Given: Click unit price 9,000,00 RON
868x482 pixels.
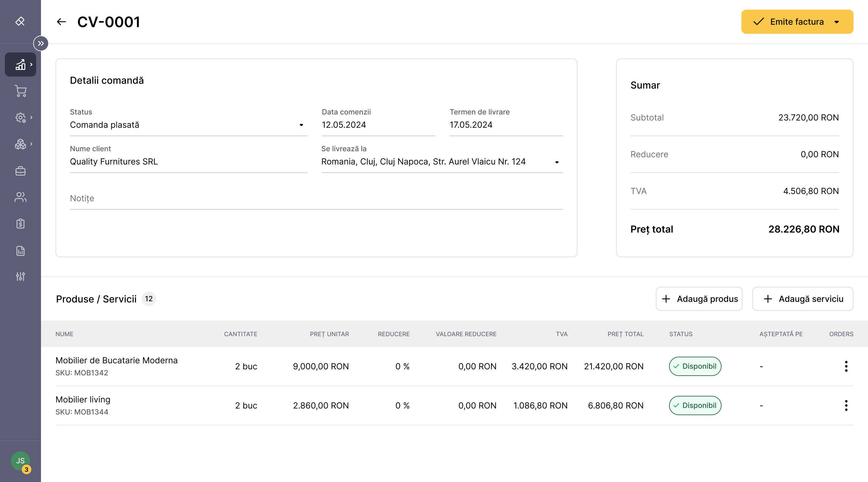Looking at the screenshot, I should coord(321,366).
